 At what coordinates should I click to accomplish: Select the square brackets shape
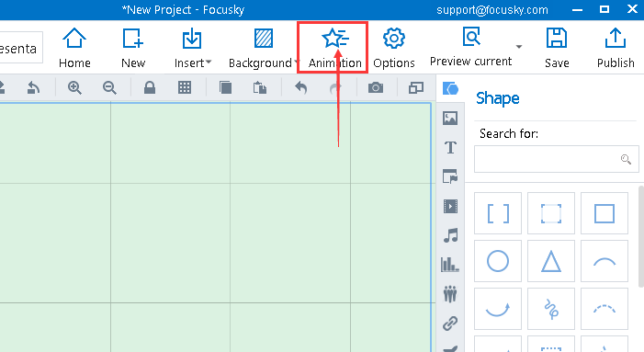click(x=498, y=213)
